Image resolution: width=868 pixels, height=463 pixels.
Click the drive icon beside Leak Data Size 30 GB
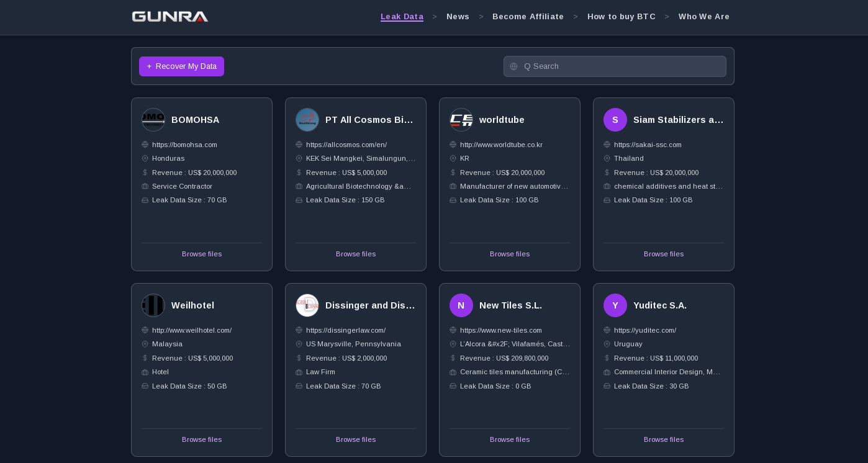pyautogui.click(x=607, y=386)
